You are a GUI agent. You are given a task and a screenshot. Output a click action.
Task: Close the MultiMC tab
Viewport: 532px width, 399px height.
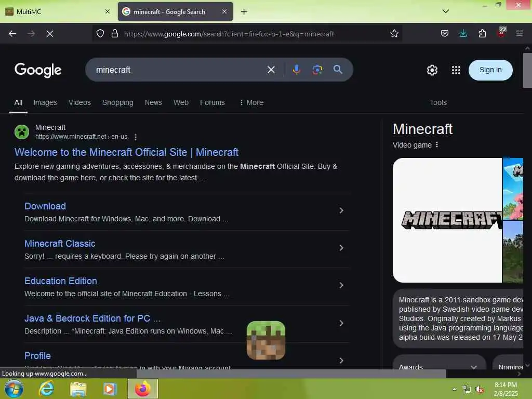pyautogui.click(x=107, y=11)
